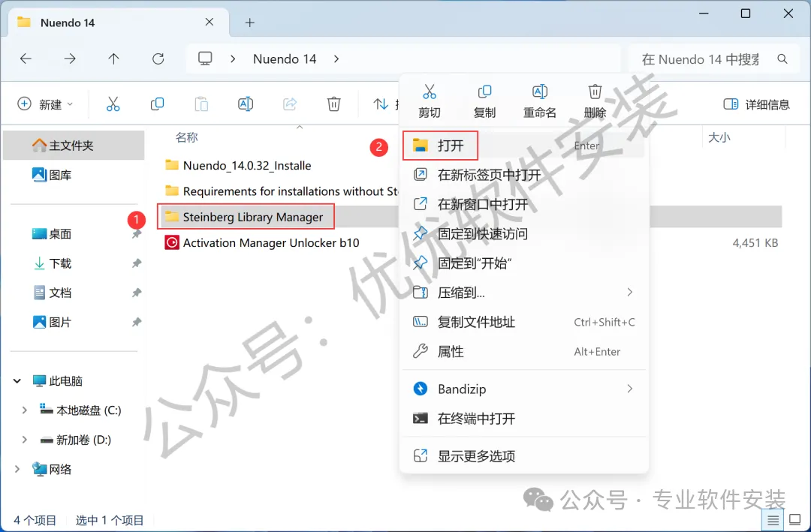This screenshot has width=811, height=532.
Task: Choose 固定到快速访问
Action: coord(524,233)
